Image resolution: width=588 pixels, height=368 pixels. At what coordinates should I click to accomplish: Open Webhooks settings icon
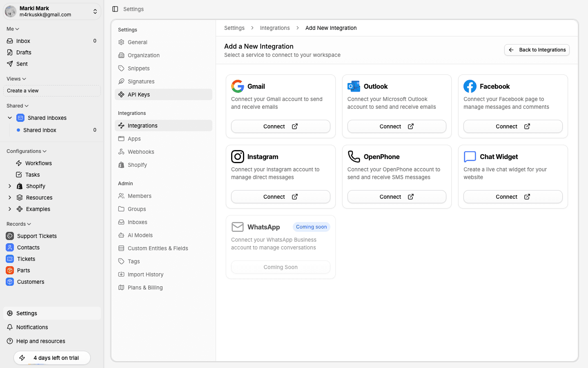121,152
